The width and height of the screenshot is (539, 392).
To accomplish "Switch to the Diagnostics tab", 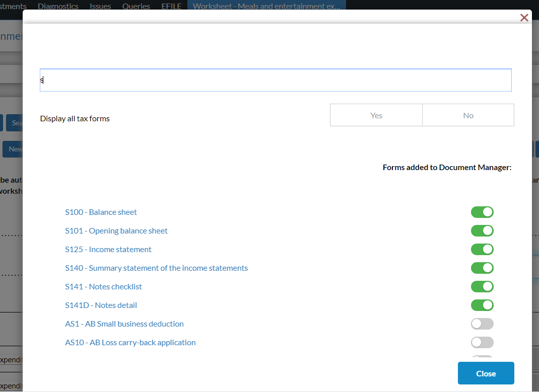I will click(58, 7).
